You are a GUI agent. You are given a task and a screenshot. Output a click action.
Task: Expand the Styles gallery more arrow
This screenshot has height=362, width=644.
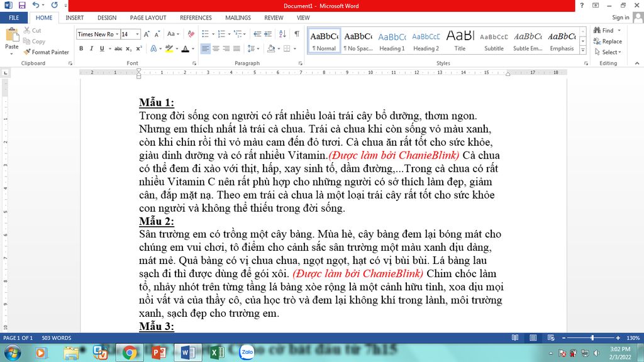point(583,50)
